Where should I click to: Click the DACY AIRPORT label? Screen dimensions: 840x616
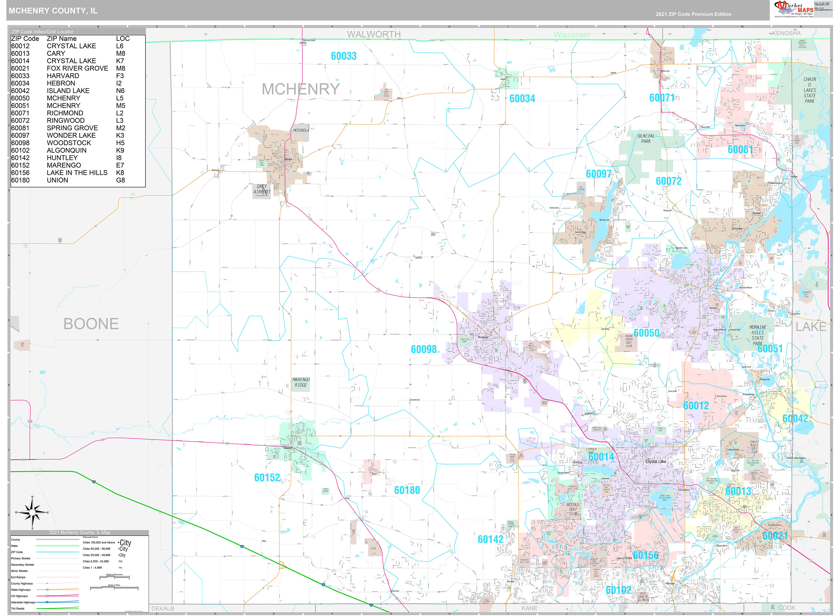(x=262, y=189)
